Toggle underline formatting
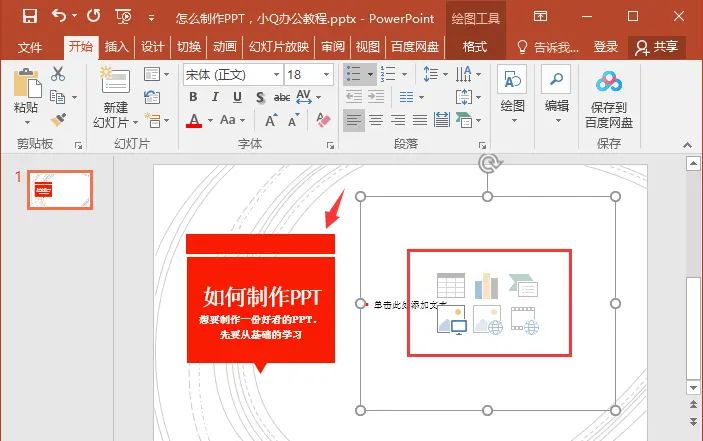The width and height of the screenshot is (703, 441). (x=237, y=97)
